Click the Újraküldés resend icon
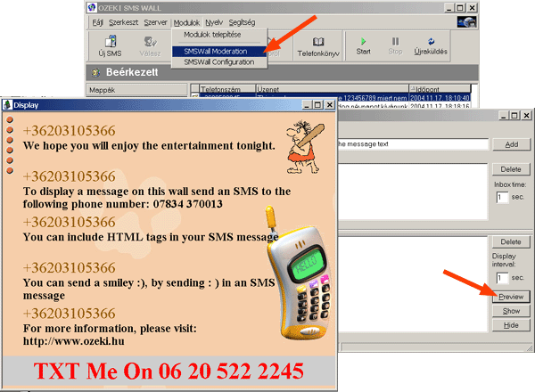The height and width of the screenshot is (392, 535). point(431,46)
